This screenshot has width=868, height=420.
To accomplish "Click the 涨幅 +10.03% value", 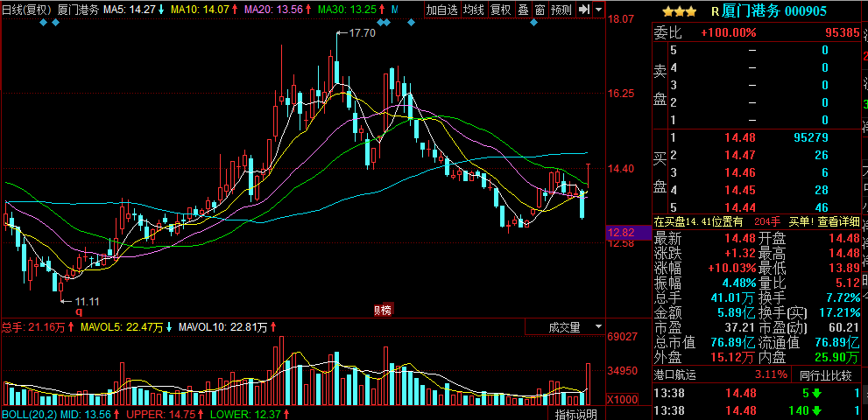I will pos(732,269).
